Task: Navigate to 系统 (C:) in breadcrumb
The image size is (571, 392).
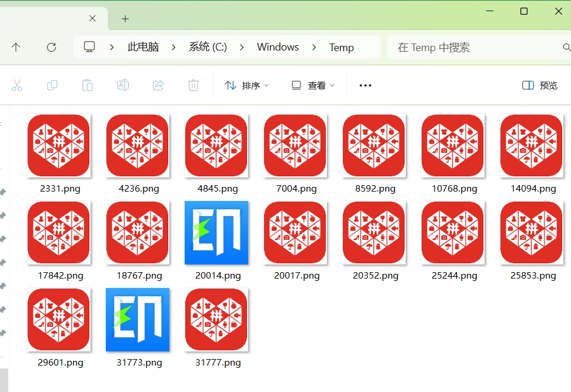Action: [208, 48]
